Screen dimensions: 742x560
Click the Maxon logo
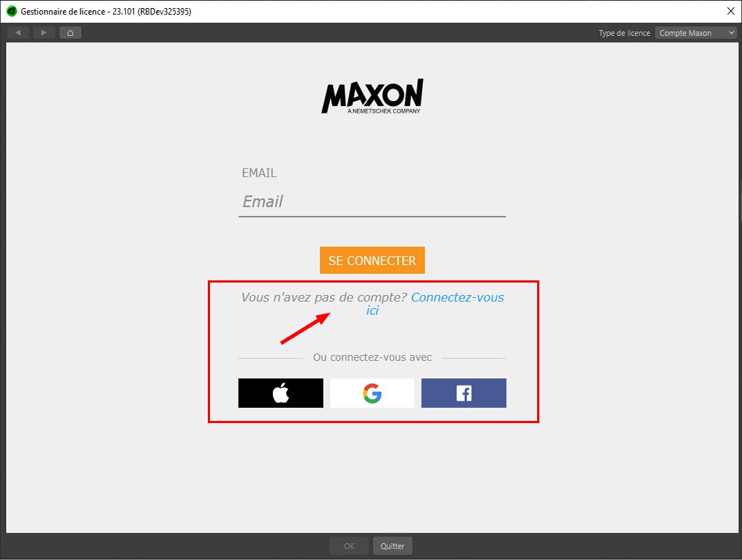[x=372, y=96]
